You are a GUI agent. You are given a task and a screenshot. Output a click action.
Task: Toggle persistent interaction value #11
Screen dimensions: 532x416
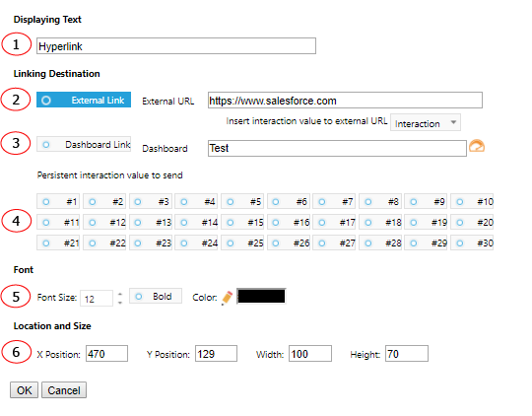(x=58, y=222)
